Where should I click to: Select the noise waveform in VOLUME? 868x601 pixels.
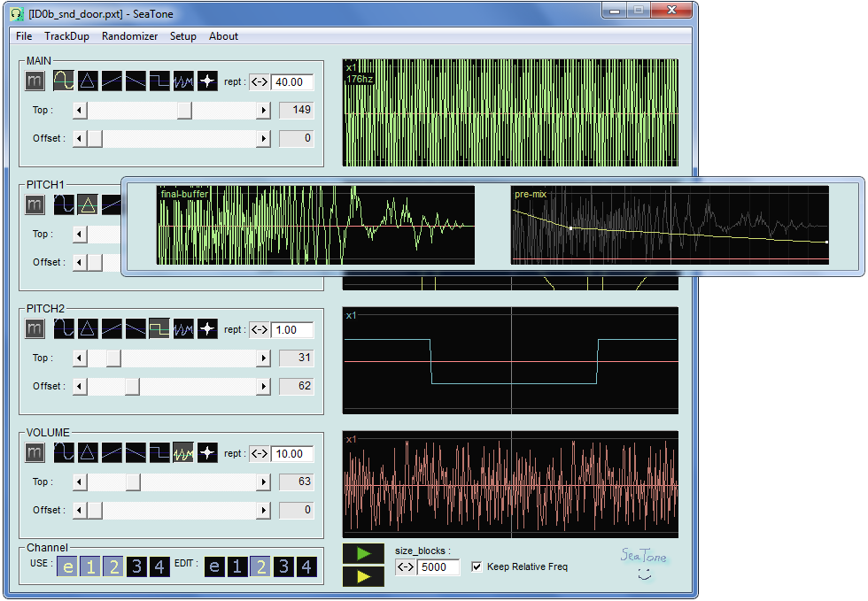[x=183, y=453]
